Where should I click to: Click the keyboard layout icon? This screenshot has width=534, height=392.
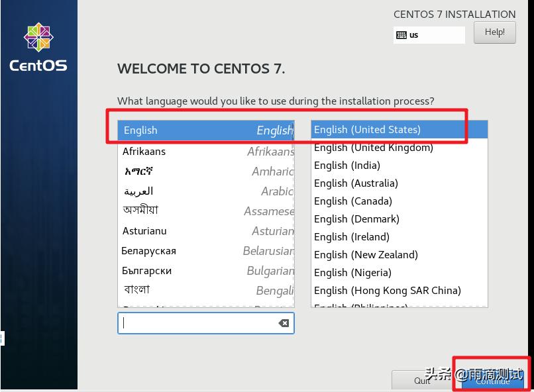click(x=401, y=35)
